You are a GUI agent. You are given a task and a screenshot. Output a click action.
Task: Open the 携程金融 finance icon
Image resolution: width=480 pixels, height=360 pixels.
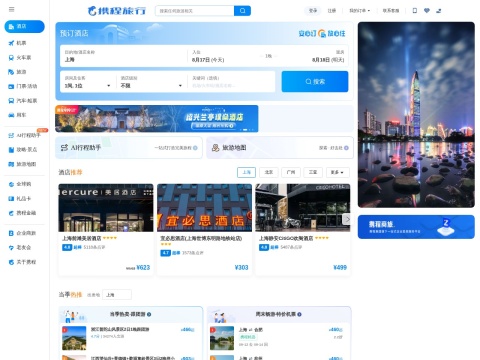point(11,213)
